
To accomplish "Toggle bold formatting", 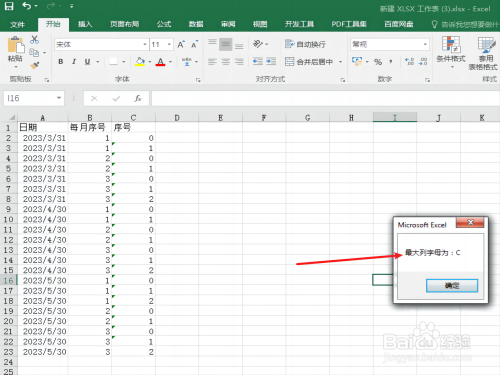I will click(61, 62).
